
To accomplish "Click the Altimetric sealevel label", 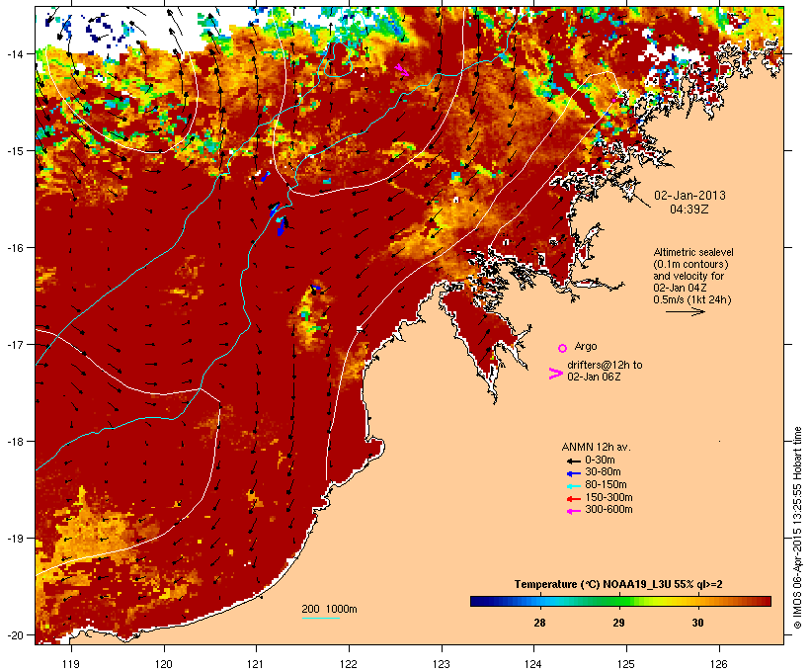I will 693,252.
